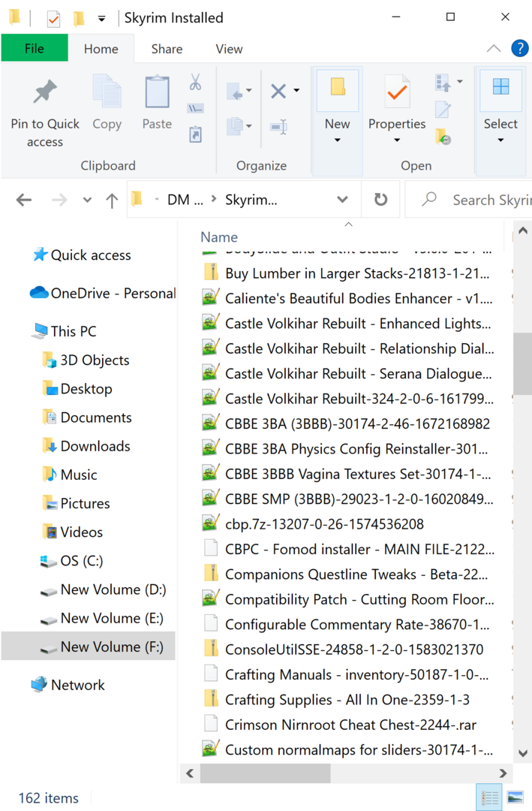Click the New folder icon
532x811 pixels.
338,87
